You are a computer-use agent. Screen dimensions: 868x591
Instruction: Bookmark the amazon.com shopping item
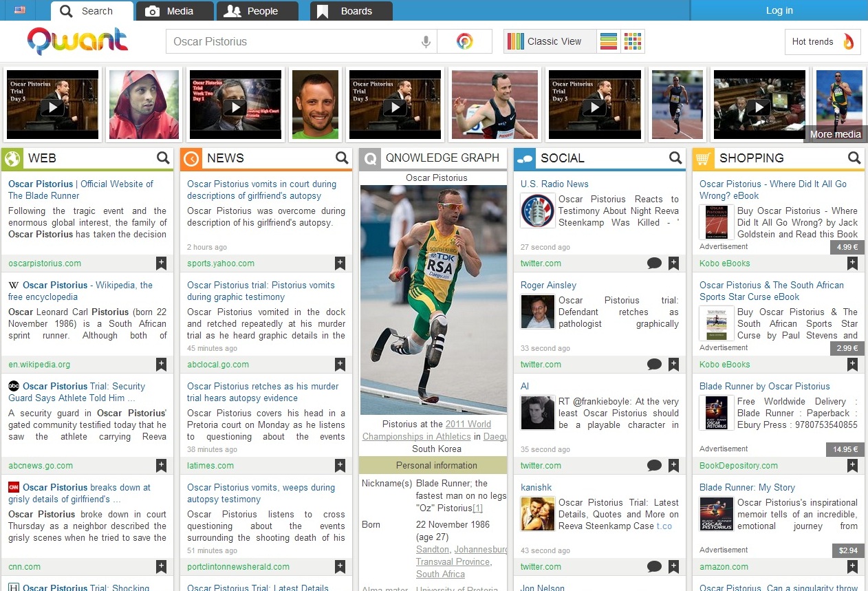[852, 566]
